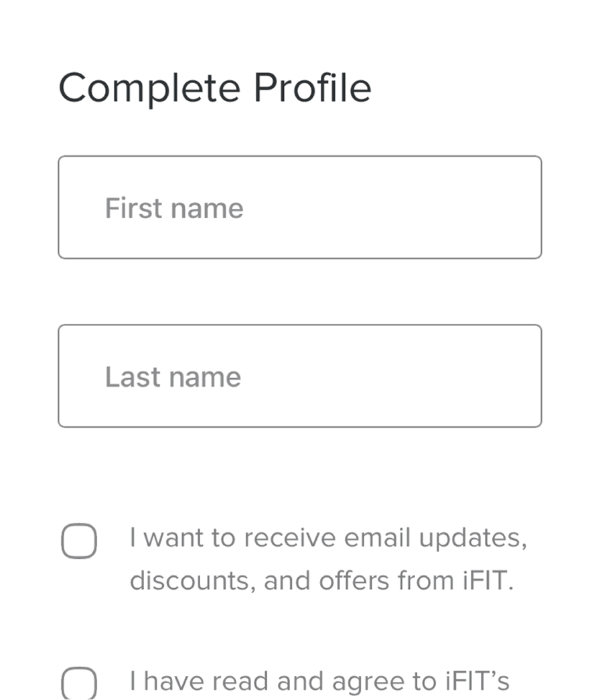Click the word 'Complete' in the title

[149, 88]
